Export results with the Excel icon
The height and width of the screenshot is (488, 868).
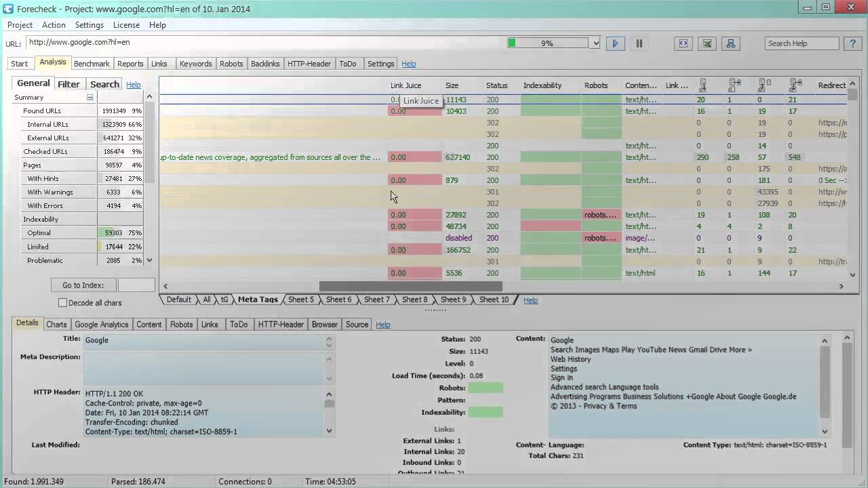tap(707, 43)
